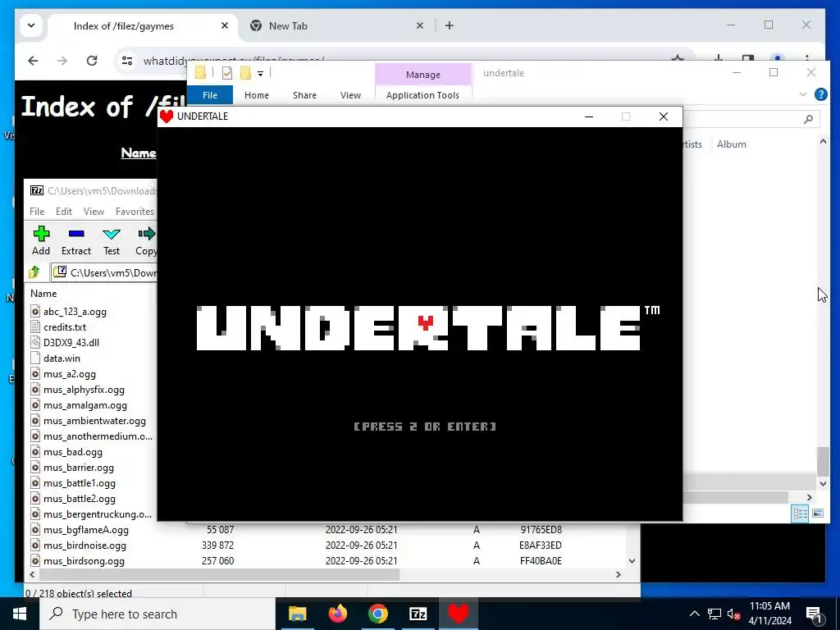This screenshot has width=840, height=630.
Task: Open the network icon in system tray
Action: coord(714,614)
